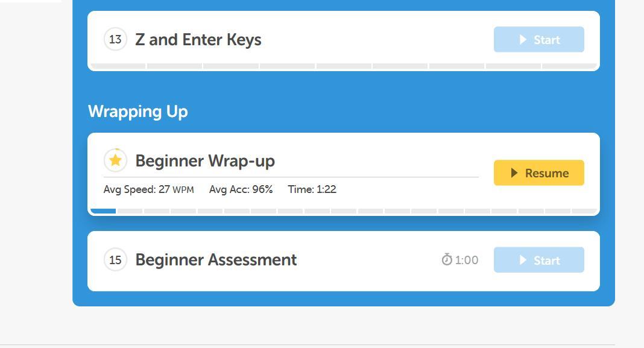Click the last Beginner Wrap-up progress segment

coord(584,211)
